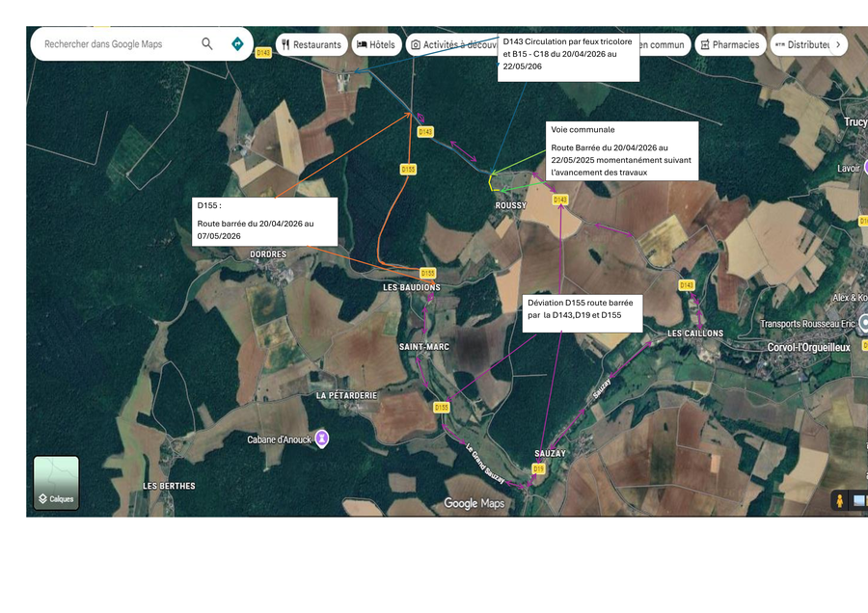
Task: Filter the map by Restaurants
Action: pos(312,44)
